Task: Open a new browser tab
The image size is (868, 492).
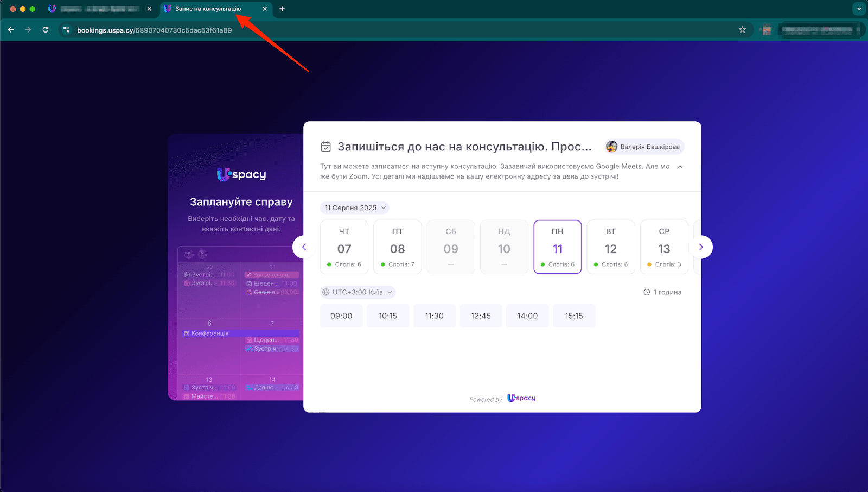Action: pos(282,9)
